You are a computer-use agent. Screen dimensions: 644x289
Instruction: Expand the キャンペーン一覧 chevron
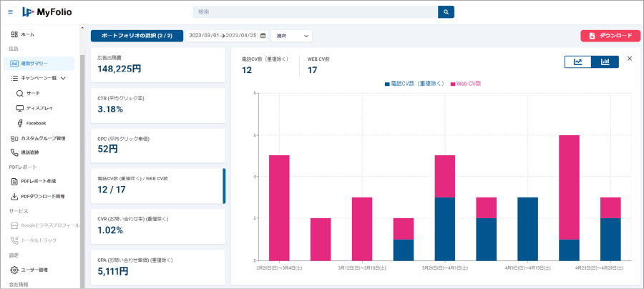point(63,78)
